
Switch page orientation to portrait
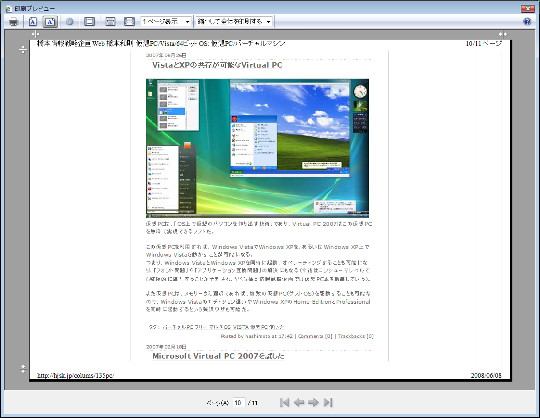pos(33,22)
